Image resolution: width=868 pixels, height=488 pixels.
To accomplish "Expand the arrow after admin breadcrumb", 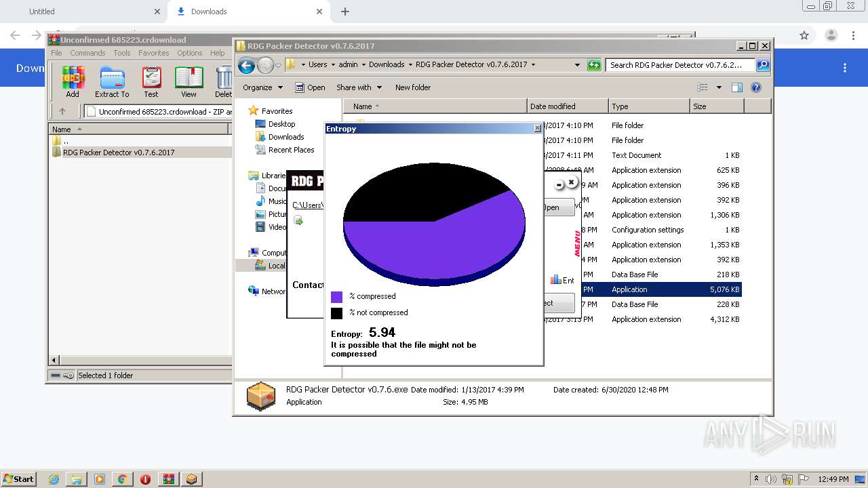I will click(363, 65).
